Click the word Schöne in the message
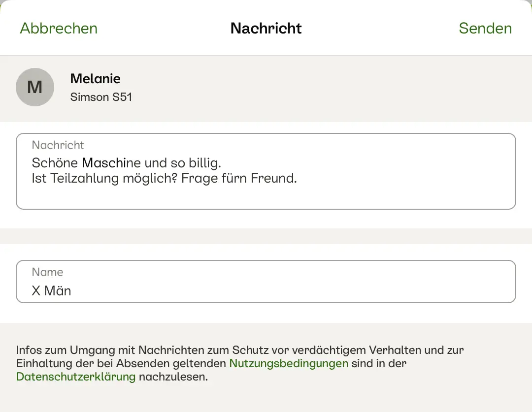Viewport: 532px width, 412px height. [55, 162]
